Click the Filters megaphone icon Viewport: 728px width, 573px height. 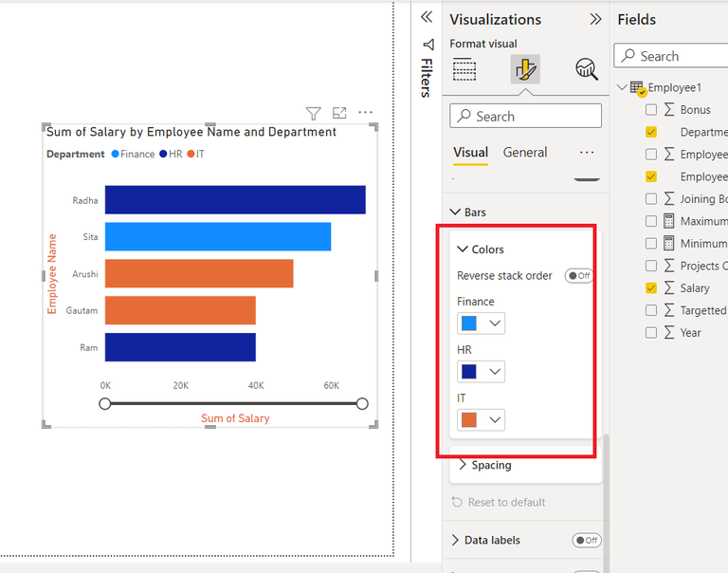pos(428,45)
